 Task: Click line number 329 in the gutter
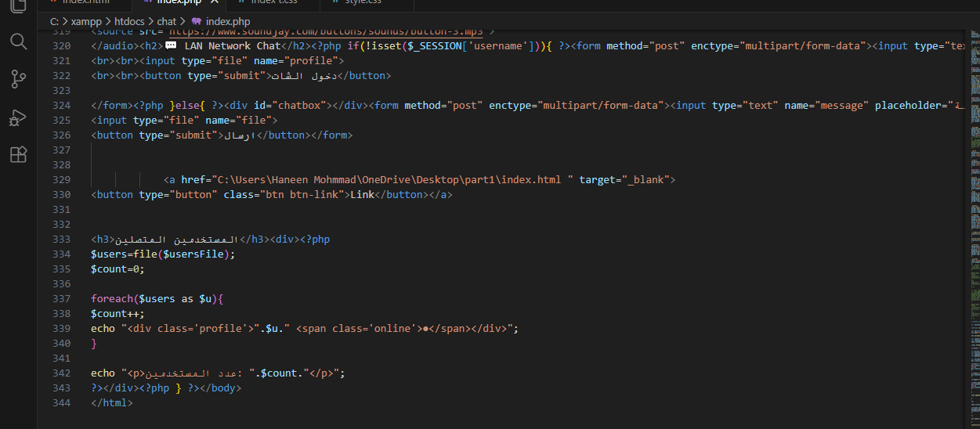pyautogui.click(x=60, y=180)
